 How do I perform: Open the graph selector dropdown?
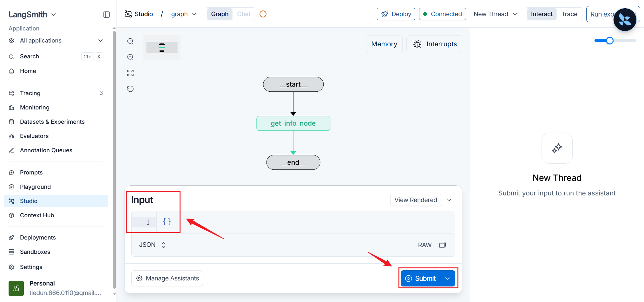(184, 14)
